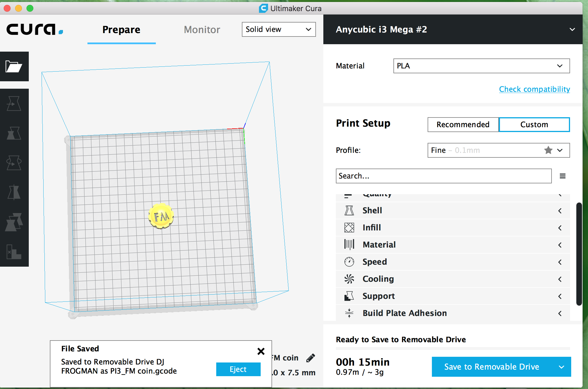The width and height of the screenshot is (588, 389).
Task: Click the Shell category label
Action: pos(372,210)
